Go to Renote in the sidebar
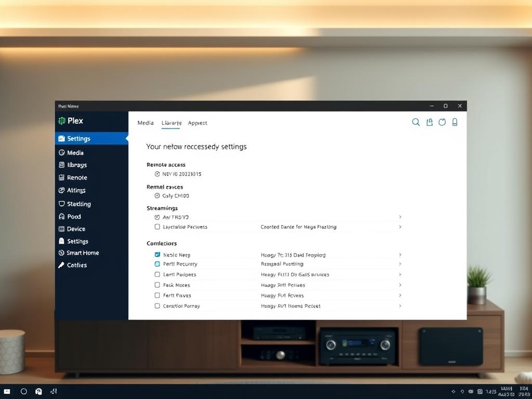The width and height of the screenshot is (532, 399). [73, 178]
